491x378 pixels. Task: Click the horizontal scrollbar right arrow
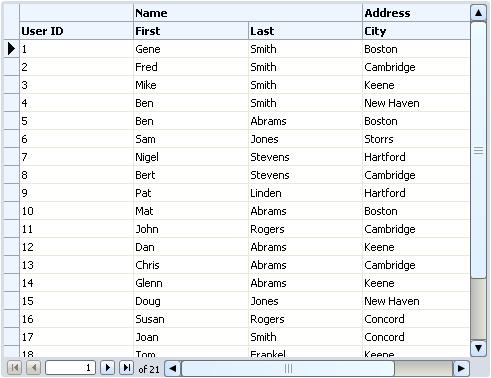click(461, 369)
